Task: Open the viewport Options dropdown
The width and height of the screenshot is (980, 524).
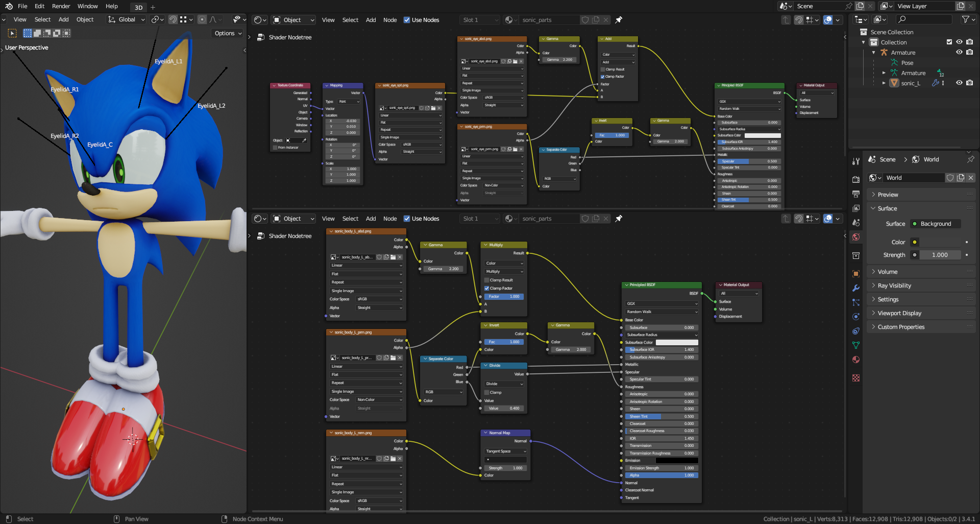Action: click(x=228, y=33)
